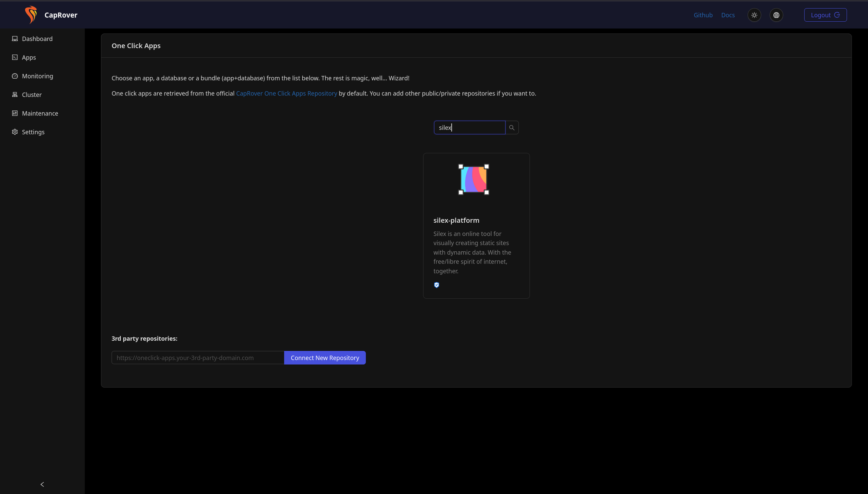The width and height of the screenshot is (868, 494).
Task: Click the verified badge on silex-platform card
Action: click(x=436, y=285)
